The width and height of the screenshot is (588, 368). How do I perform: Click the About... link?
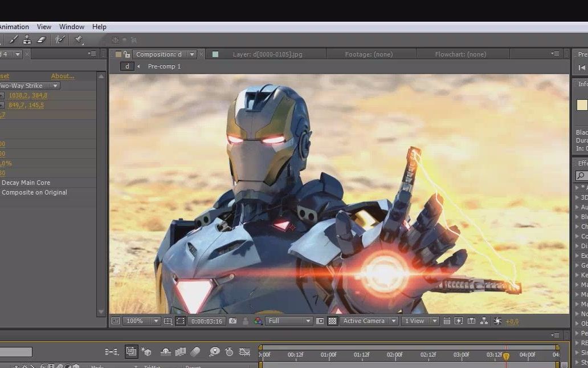tap(63, 76)
